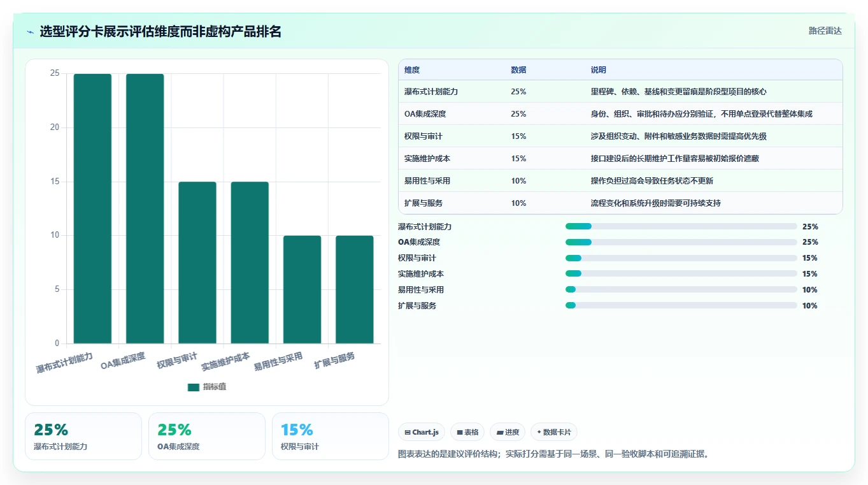
Task: Click the 扩展与服务 bar in the chart
Action: coord(355,289)
